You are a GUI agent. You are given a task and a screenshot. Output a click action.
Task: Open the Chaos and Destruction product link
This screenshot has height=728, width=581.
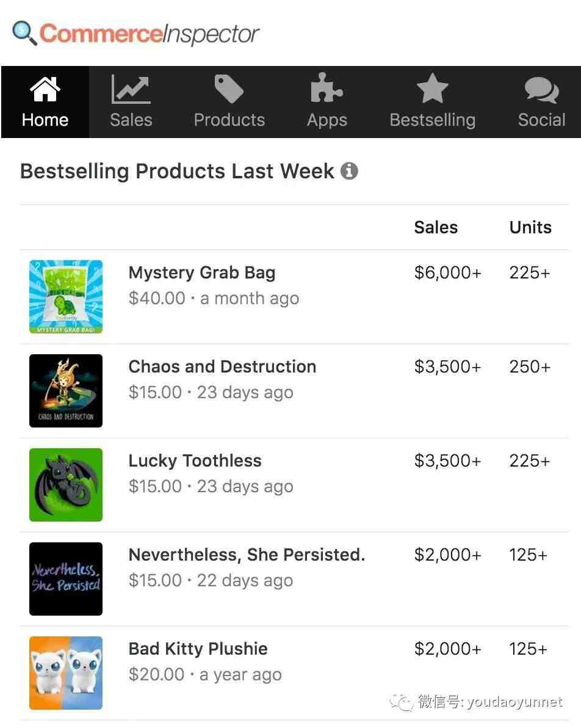click(222, 366)
